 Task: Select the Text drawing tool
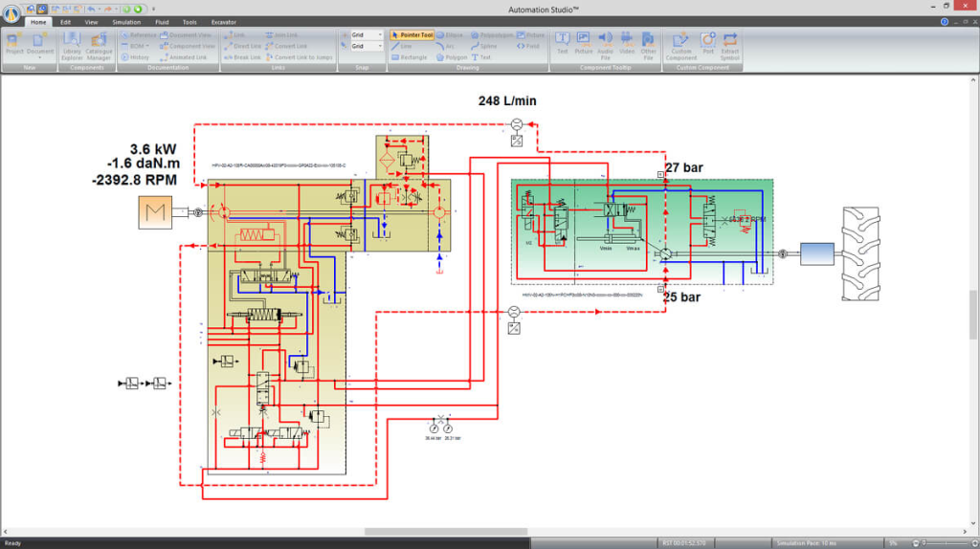pyautogui.click(x=481, y=57)
